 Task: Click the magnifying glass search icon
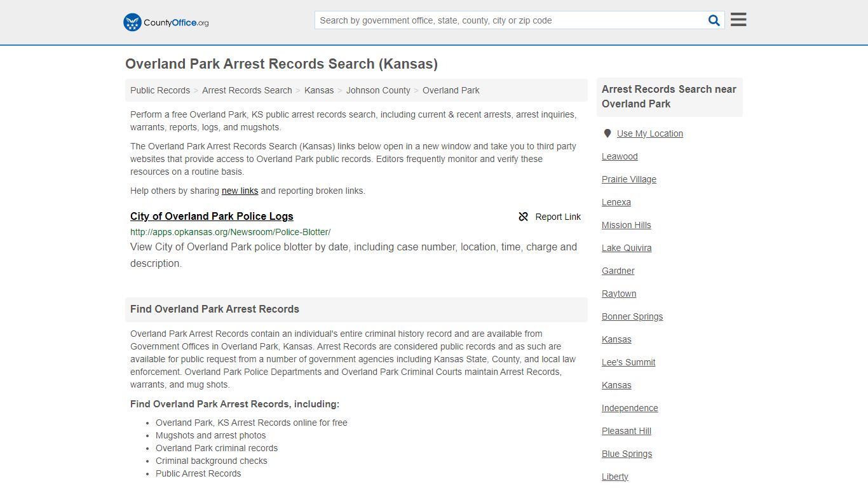tap(714, 20)
